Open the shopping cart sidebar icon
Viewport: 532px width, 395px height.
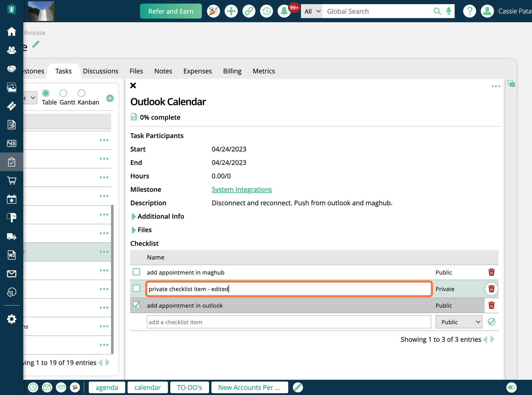pos(12,180)
